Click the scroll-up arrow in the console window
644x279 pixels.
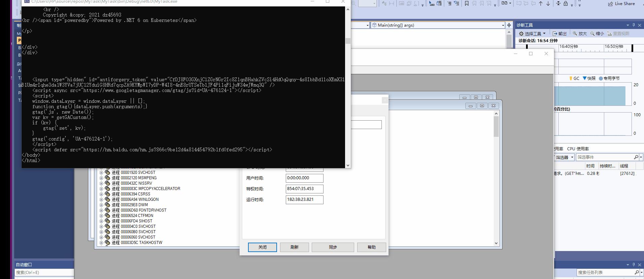(x=348, y=9)
